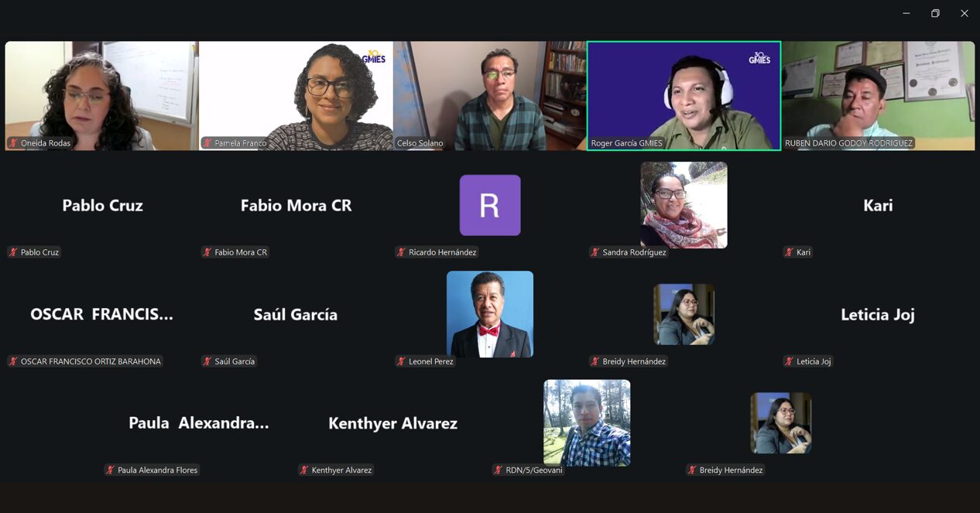980x513 pixels.
Task: Select Roger García GMIES active speaker video
Action: click(x=684, y=96)
